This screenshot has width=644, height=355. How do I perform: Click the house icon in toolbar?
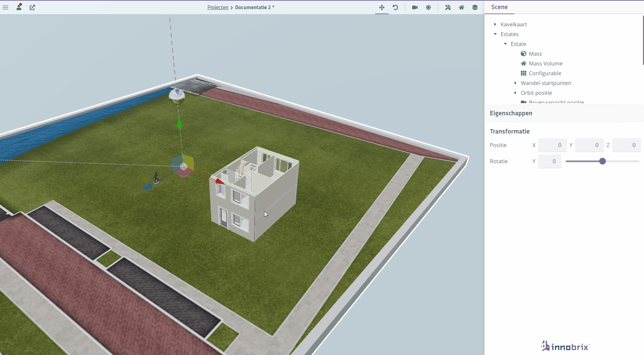tap(461, 7)
